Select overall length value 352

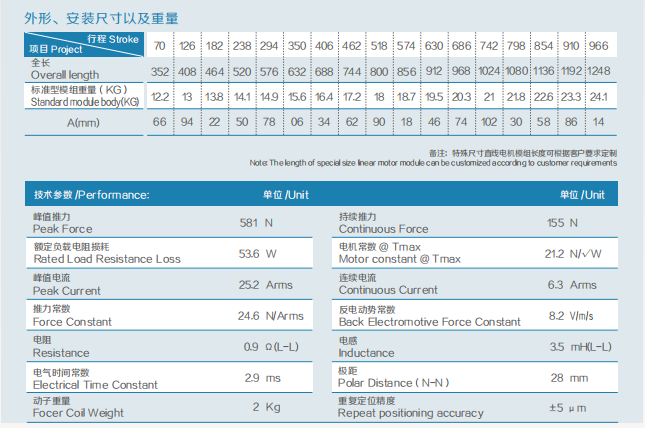coord(160,72)
